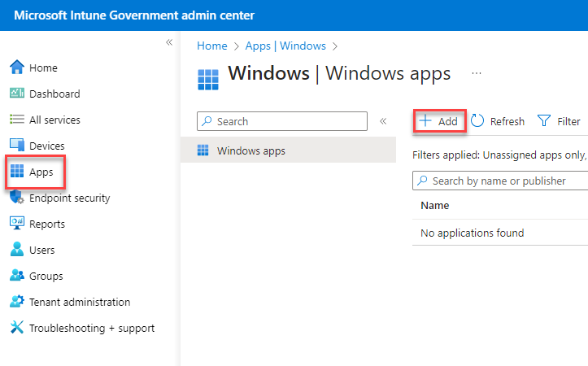Viewport: 588px width, 366px height.
Task: Click the Groups label in sidebar
Action: pyautogui.click(x=46, y=276)
